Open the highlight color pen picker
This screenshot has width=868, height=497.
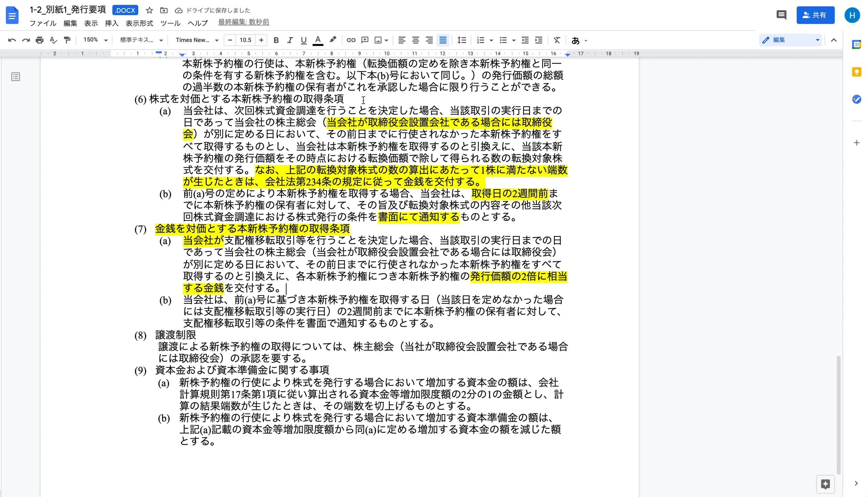tap(333, 40)
